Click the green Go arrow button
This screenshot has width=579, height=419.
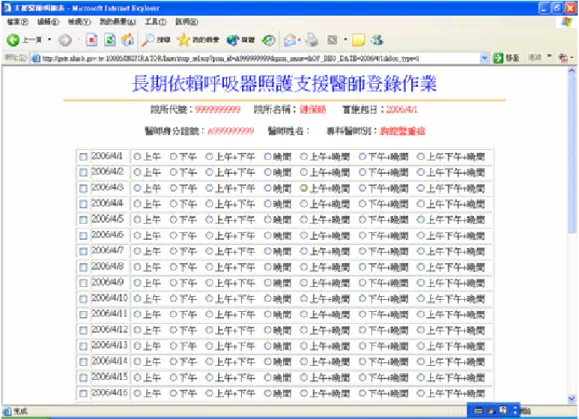[x=498, y=58]
